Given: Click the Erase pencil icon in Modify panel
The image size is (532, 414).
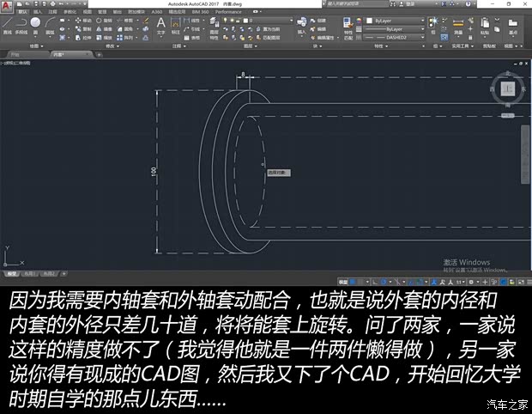Looking at the screenshot, I should tap(146, 21).
